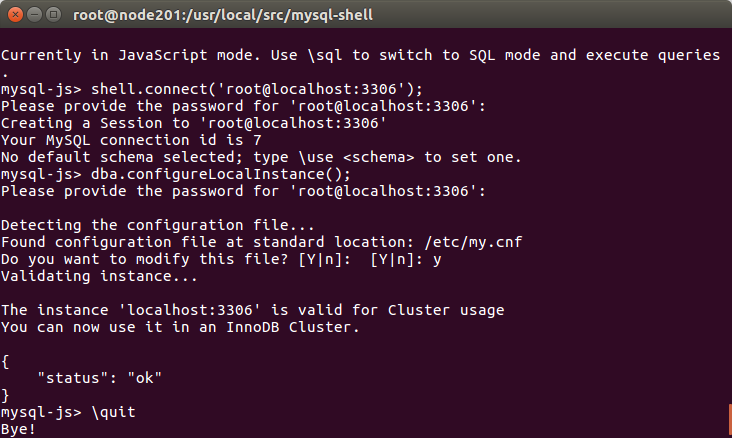Click the 'No default schema selected' line
Viewport: 732px width, 438px height.
261,157
